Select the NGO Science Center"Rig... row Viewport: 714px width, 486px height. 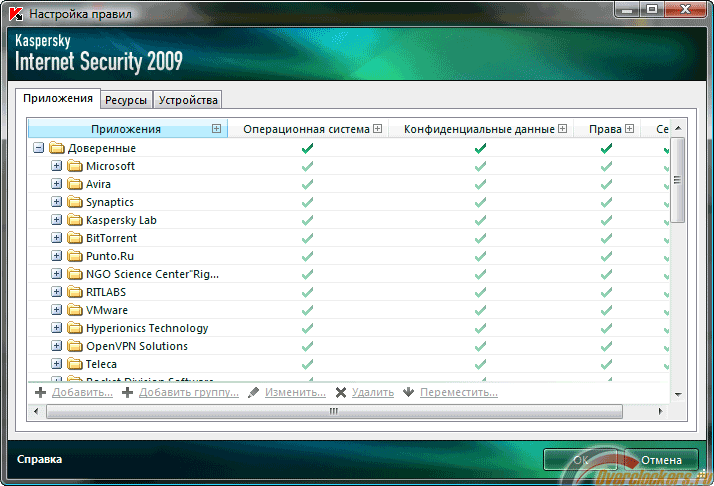[x=349, y=274]
